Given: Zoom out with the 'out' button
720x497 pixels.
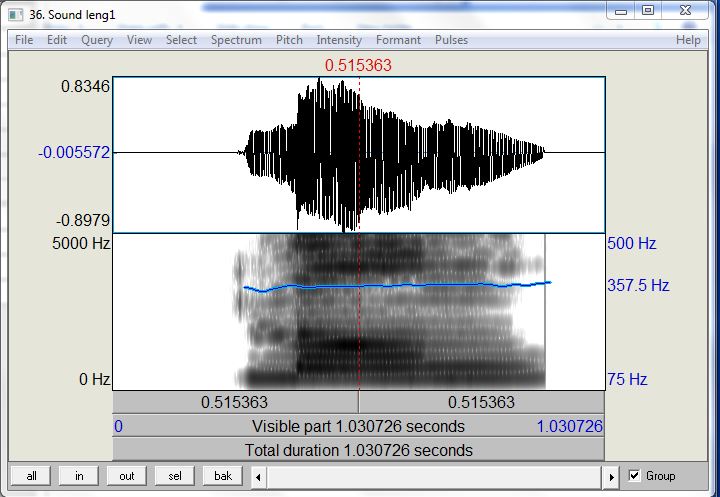Looking at the screenshot, I should (x=127, y=476).
